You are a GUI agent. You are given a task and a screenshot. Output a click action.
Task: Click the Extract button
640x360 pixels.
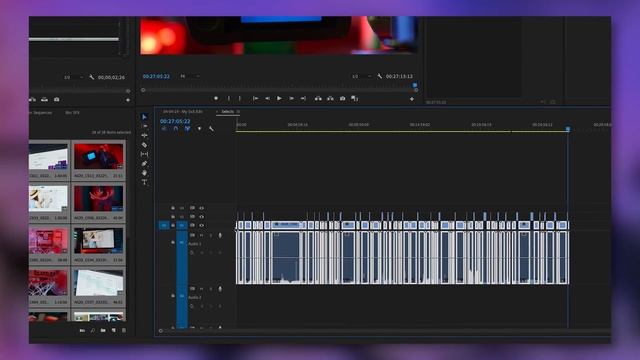tap(330, 98)
